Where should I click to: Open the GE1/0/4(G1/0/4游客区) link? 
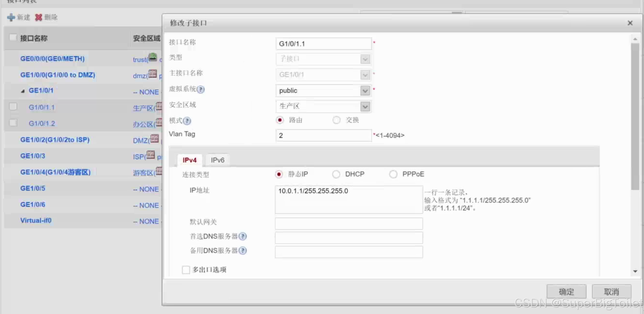[55, 172]
